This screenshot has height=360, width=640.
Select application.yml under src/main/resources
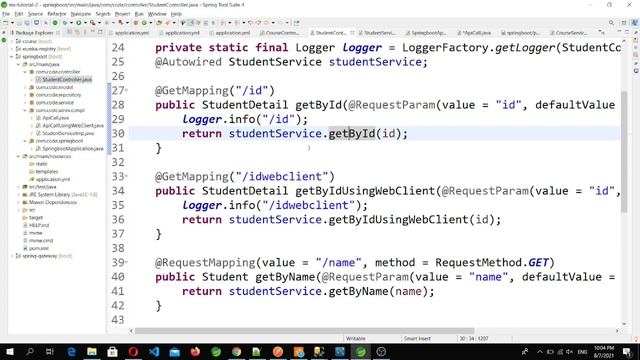pyautogui.click(x=53, y=179)
